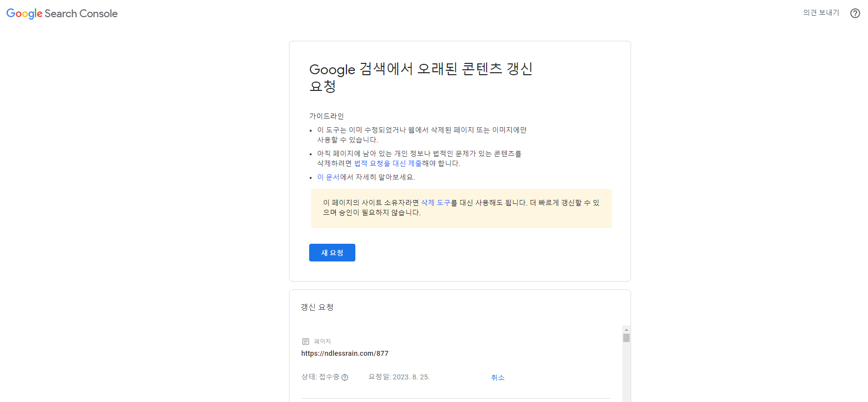The height and width of the screenshot is (402, 868).
Task: Open the 이 문서 link
Action: click(x=328, y=177)
